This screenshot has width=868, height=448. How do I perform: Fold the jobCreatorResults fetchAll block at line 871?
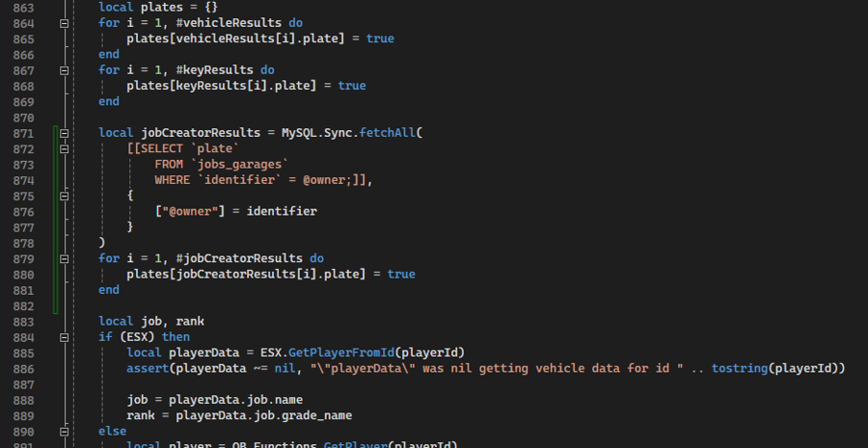tap(65, 133)
